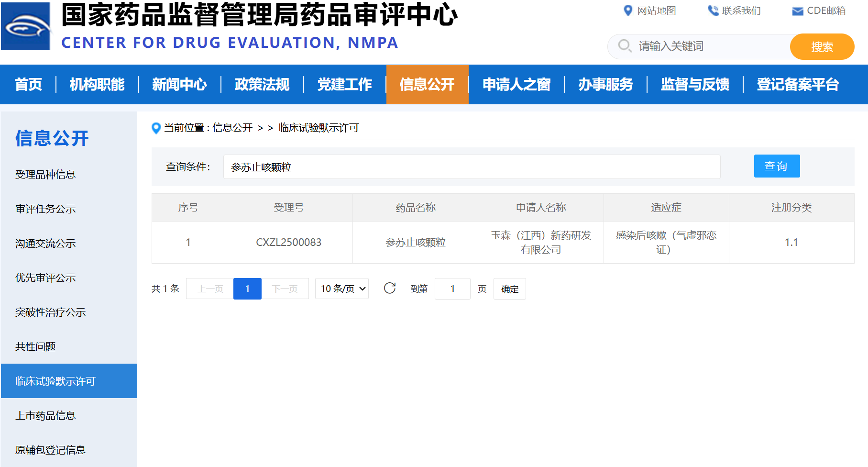
Task: Open 政策法规 in the top menu
Action: pyautogui.click(x=262, y=84)
